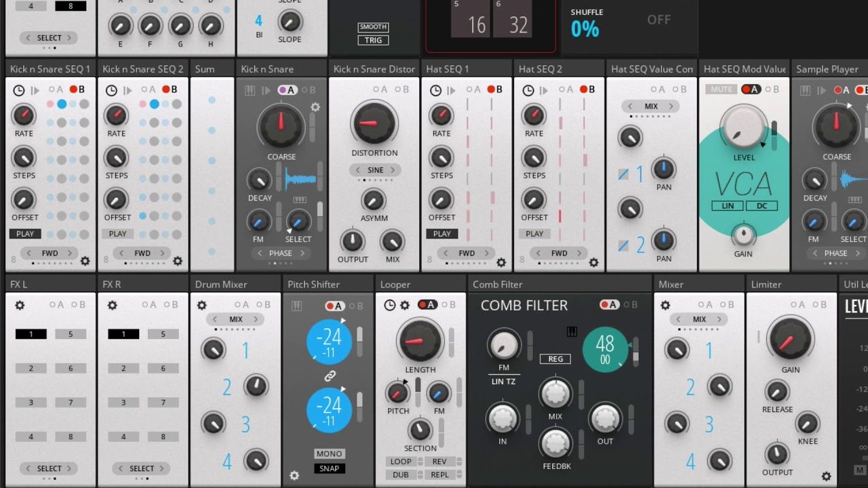The height and width of the screenshot is (488, 868).
Task: Select slot 3 in FX R
Action: pos(123,403)
